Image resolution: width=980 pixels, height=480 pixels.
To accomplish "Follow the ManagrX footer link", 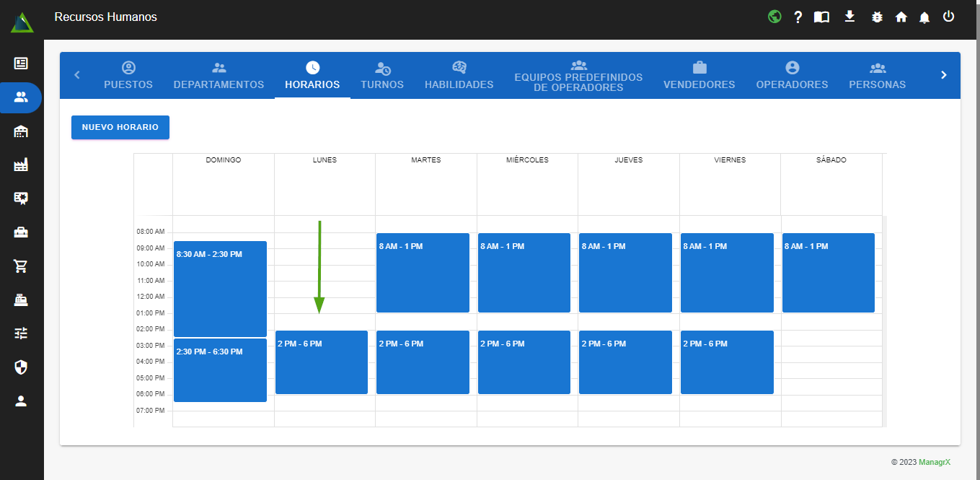I will point(934,462).
